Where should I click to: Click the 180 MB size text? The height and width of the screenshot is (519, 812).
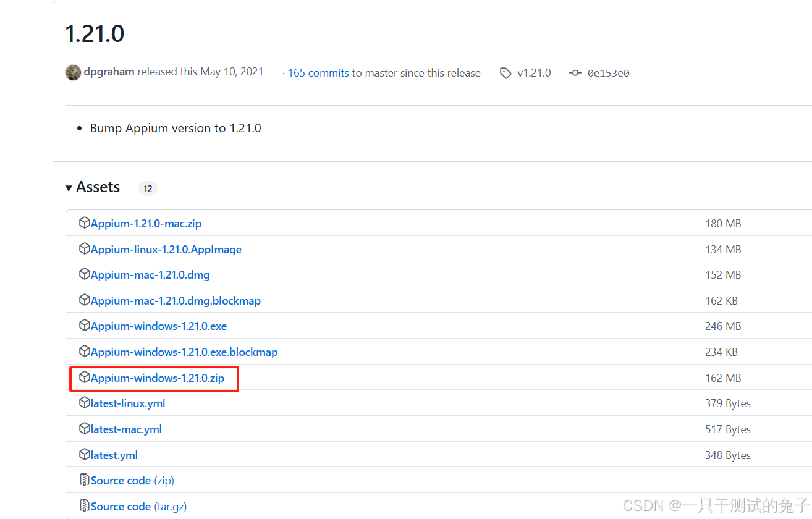[723, 224]
